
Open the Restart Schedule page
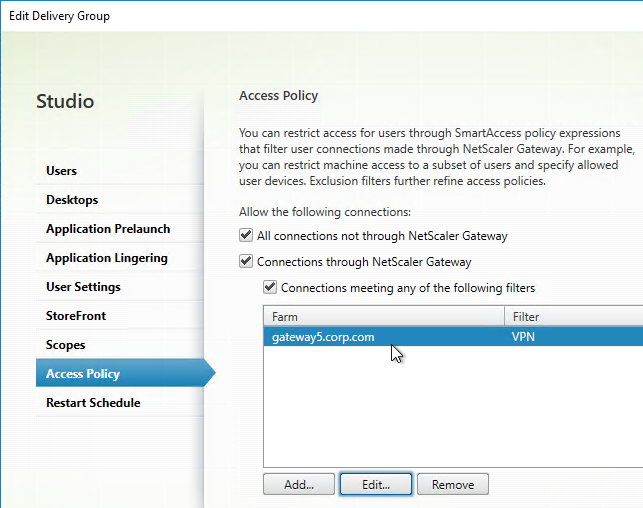point(119,403)
